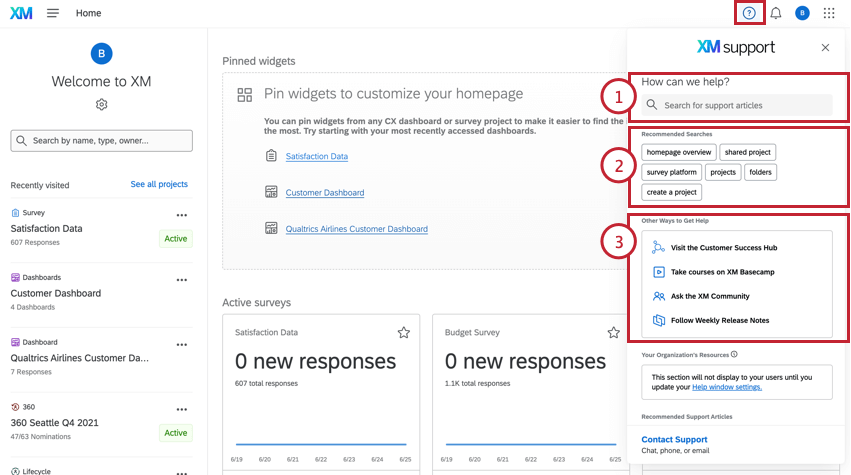Click the Dashboards type icon above Customer Dashboard
The width and height of the screenshot is (851, 475).
15,277
